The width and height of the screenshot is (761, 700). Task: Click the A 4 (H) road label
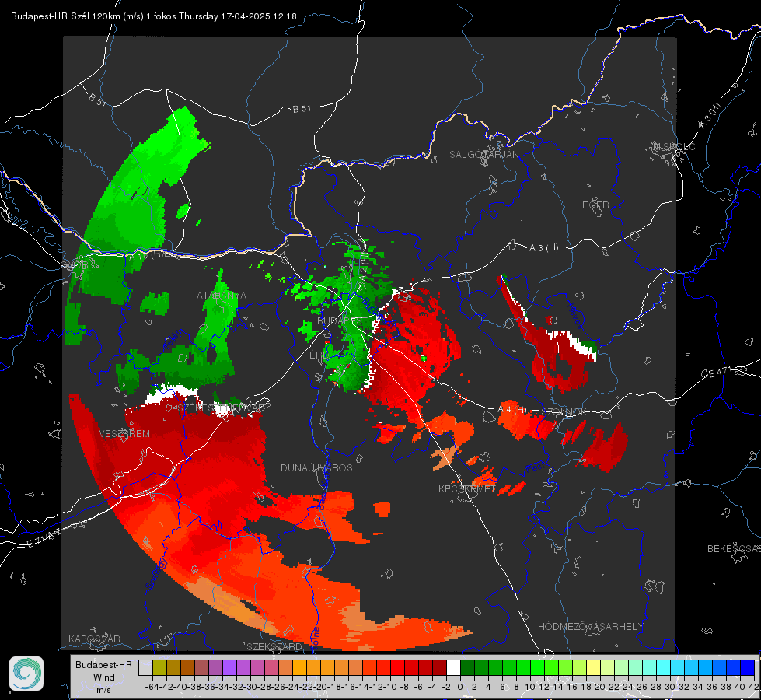(x=512, y=410)
